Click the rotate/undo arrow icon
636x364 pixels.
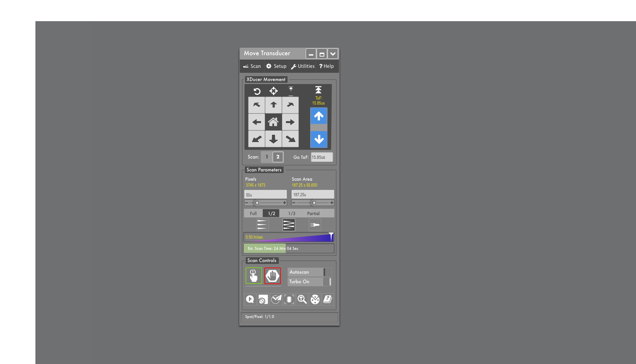257,91
